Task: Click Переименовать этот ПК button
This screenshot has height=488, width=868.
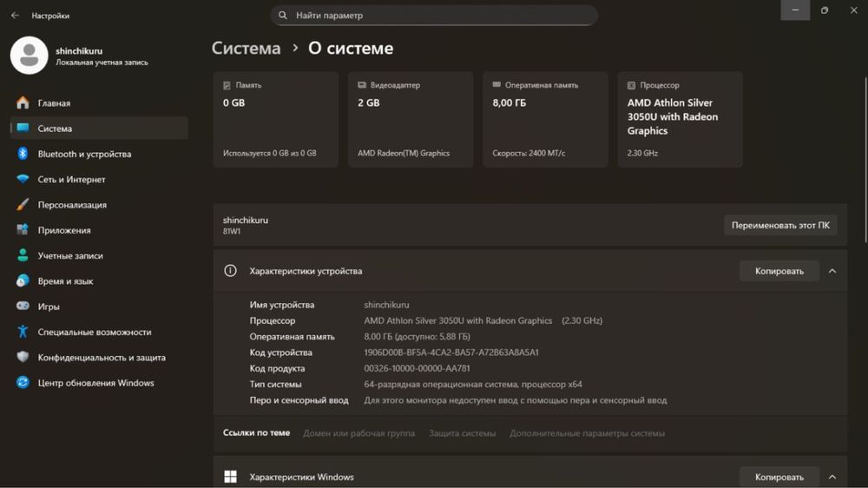Action: pos(780,226)
